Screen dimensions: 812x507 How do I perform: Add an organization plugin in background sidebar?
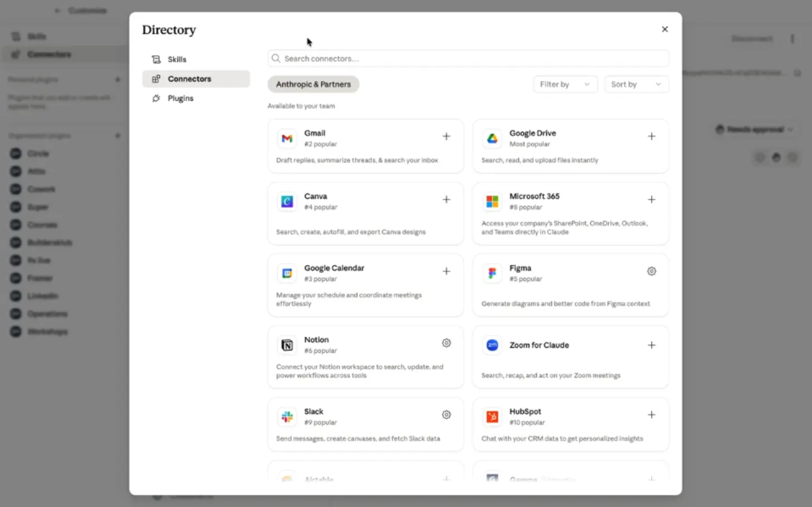coord(118,136)
